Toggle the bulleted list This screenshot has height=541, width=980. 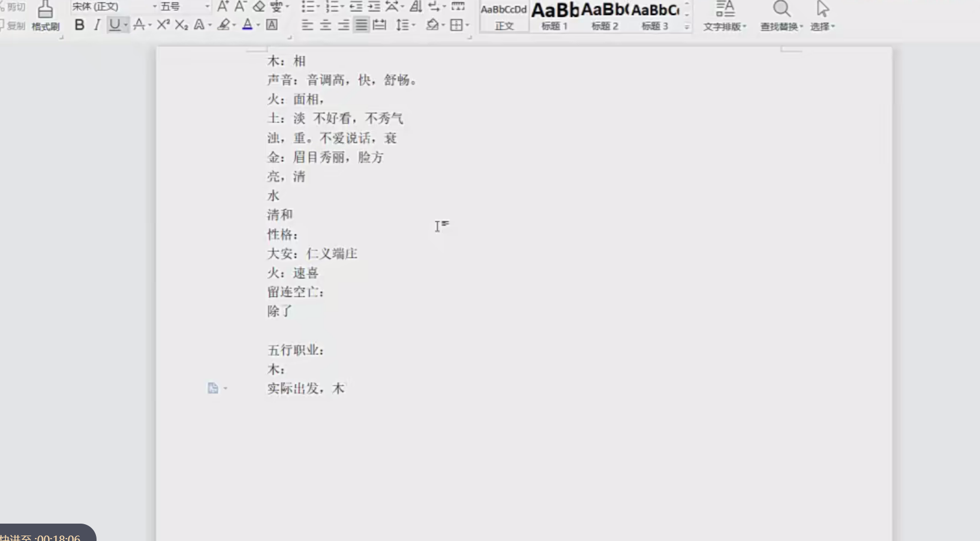pyautogui.click(x=308, y=7)
